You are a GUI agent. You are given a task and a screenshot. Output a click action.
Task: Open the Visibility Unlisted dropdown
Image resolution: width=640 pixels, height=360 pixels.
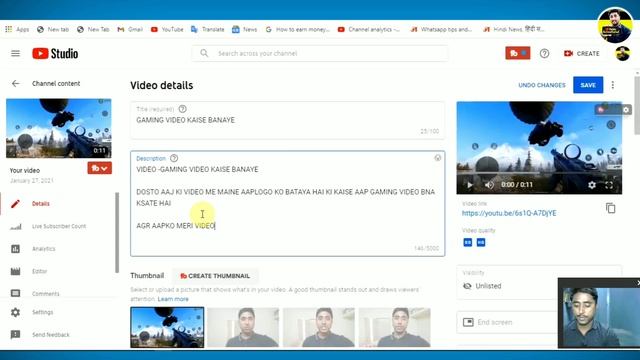[539, 281]
